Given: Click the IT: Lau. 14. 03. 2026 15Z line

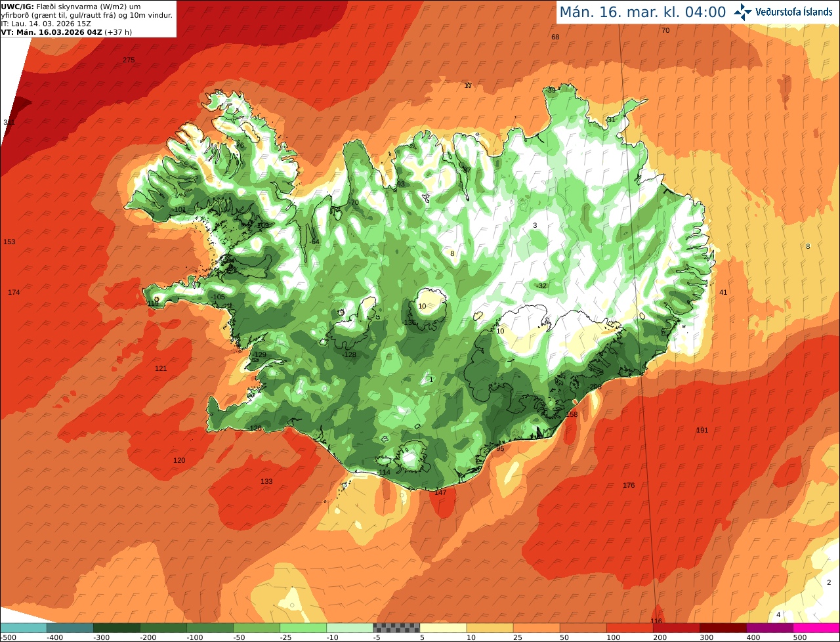Looking at the screenshot, I should (x=46, y=24).
